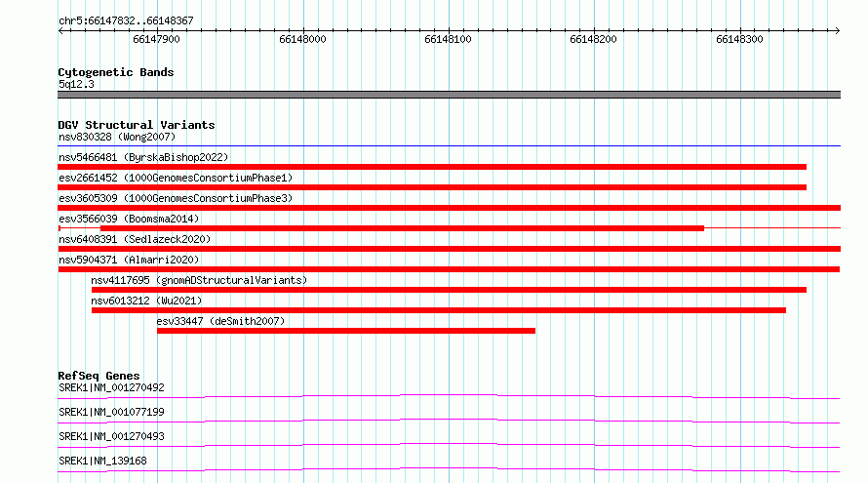The image size is (868, 483).
Task: Click the SREK1|NM_001077199 transcript label
Action: (x=111, y=412)
